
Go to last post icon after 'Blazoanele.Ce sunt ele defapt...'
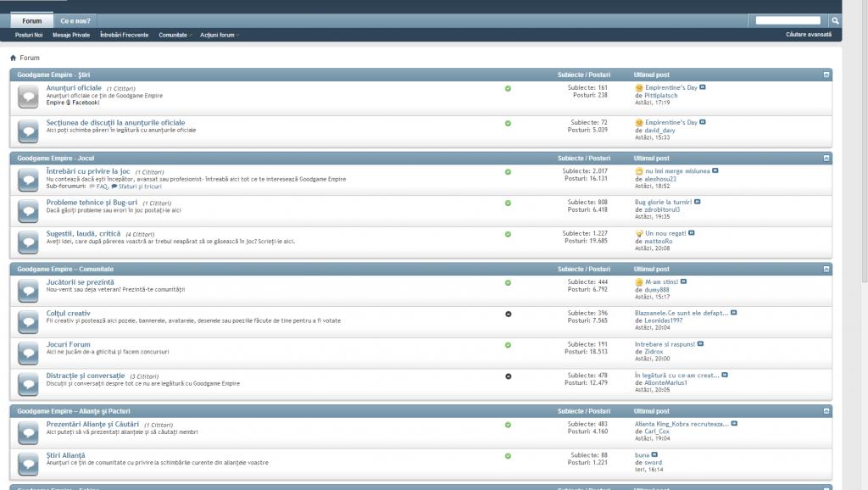click(x=734, y=312)
